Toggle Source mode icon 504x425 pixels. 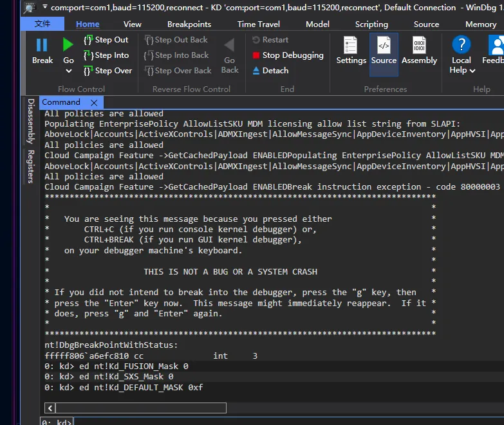pos(384,45)
